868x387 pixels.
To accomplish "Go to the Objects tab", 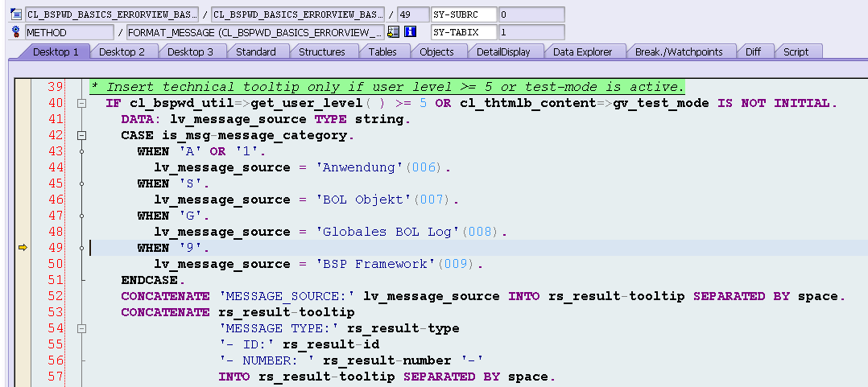I will click(436, 52).
